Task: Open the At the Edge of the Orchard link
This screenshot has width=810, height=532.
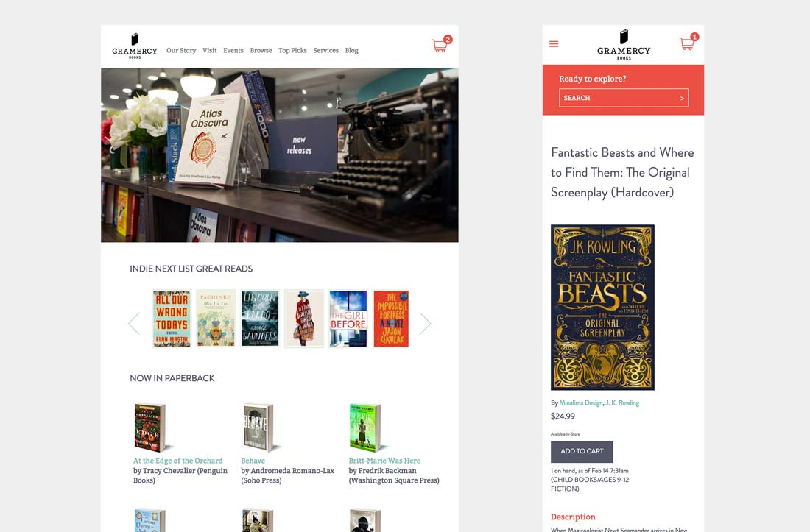Action: tap(177, 461)
